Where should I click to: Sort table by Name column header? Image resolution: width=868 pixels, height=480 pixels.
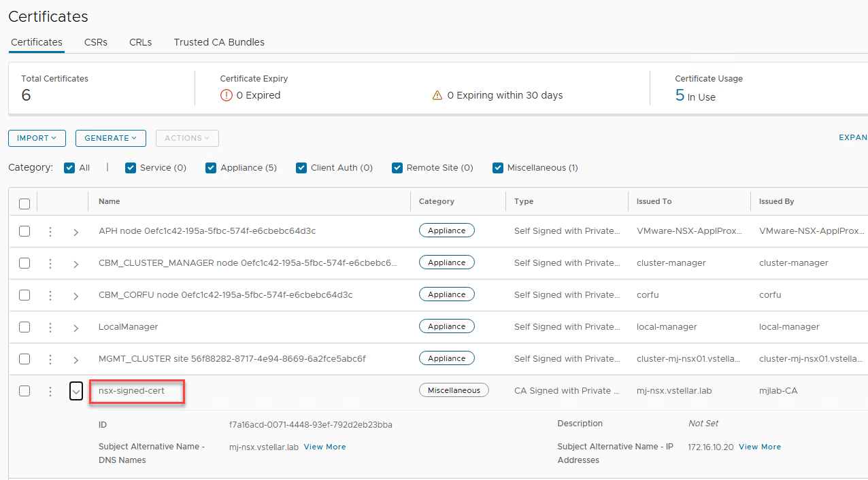(x=110, y=201)
